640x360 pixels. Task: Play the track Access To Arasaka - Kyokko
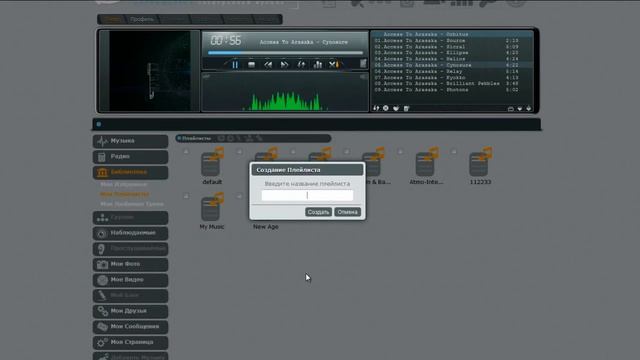click(x=447, y=78)
